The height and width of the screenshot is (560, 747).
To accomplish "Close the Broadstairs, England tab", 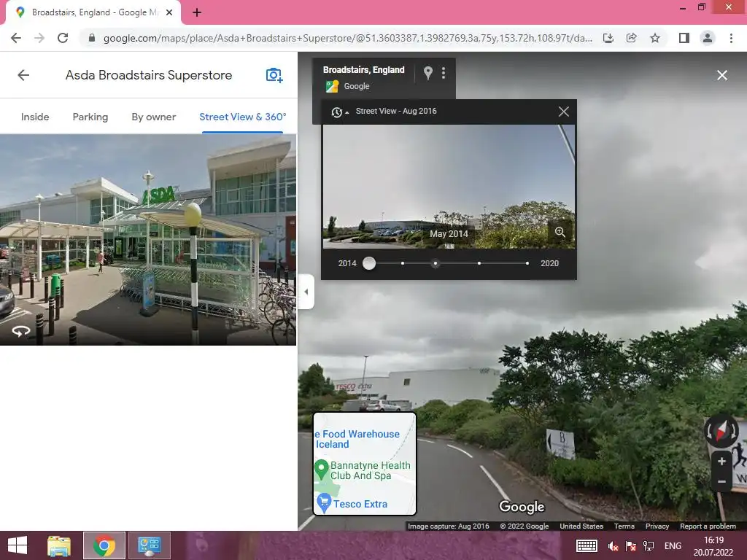I will [x=169, y=12].
